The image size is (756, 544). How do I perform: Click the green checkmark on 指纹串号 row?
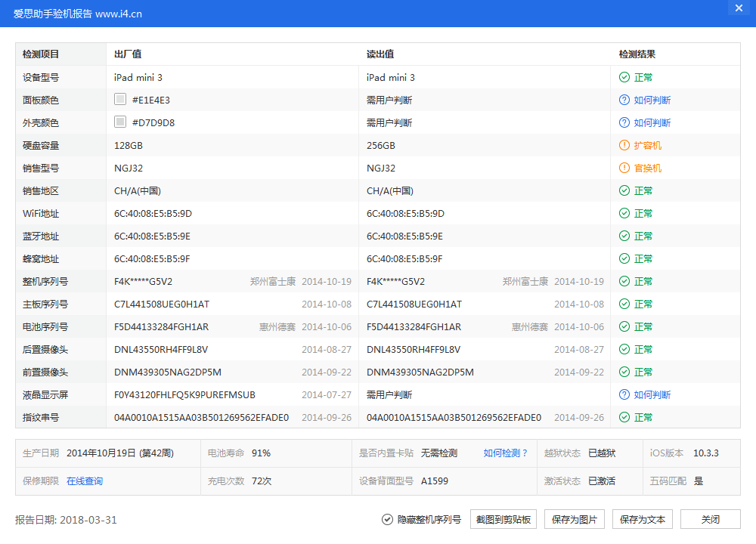click(624, 417)
